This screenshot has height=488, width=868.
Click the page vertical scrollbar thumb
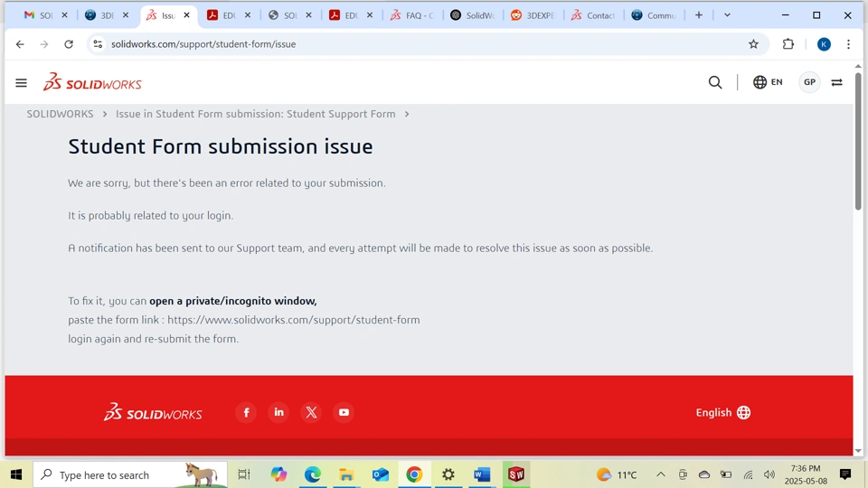pyautogui.click(x=858, y=141)
